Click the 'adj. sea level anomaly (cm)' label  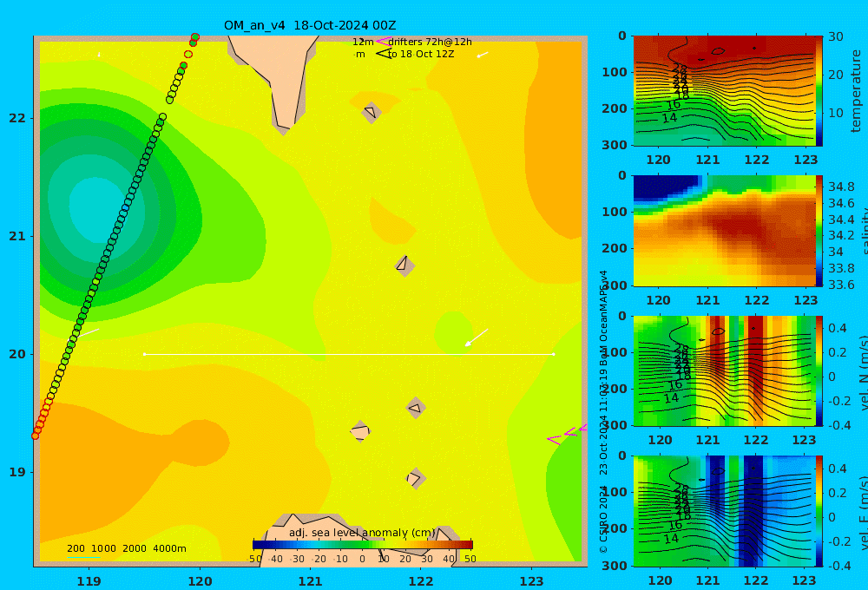pyautogui.click(x=362, y=533)
